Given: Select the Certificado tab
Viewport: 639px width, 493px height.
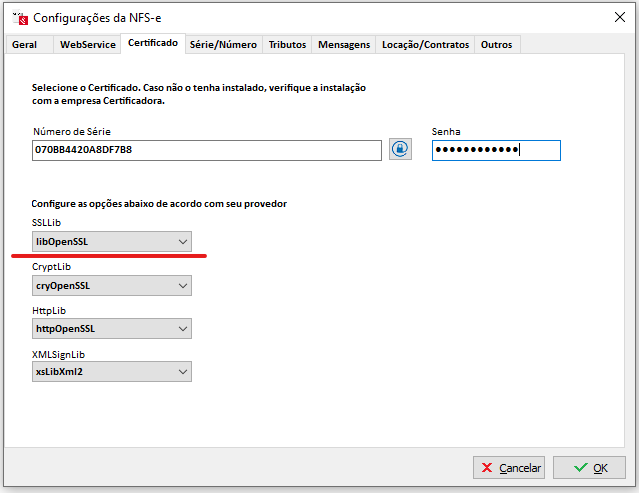Looking at the screenshot, I should coord(153,43).
